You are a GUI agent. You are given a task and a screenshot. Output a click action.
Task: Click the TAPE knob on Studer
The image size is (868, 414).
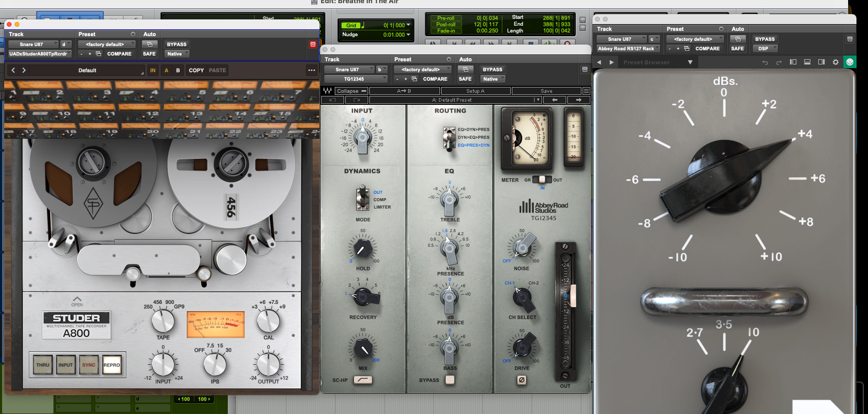163,320
